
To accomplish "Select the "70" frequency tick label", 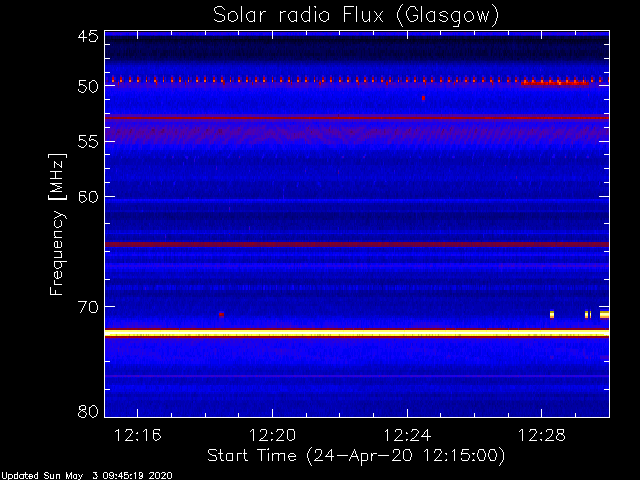I will point(88,307).
